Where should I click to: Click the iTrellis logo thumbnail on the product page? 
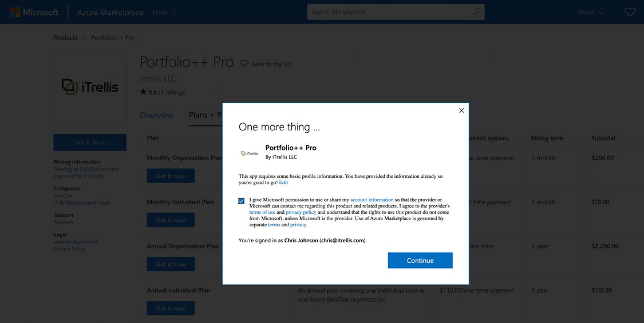90,87
